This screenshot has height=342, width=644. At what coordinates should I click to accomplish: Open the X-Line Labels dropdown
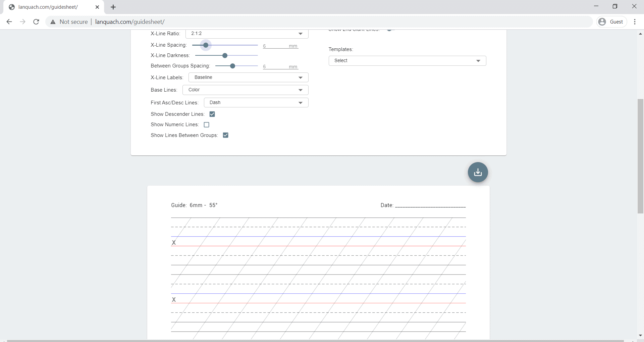[x=248, y=78]
